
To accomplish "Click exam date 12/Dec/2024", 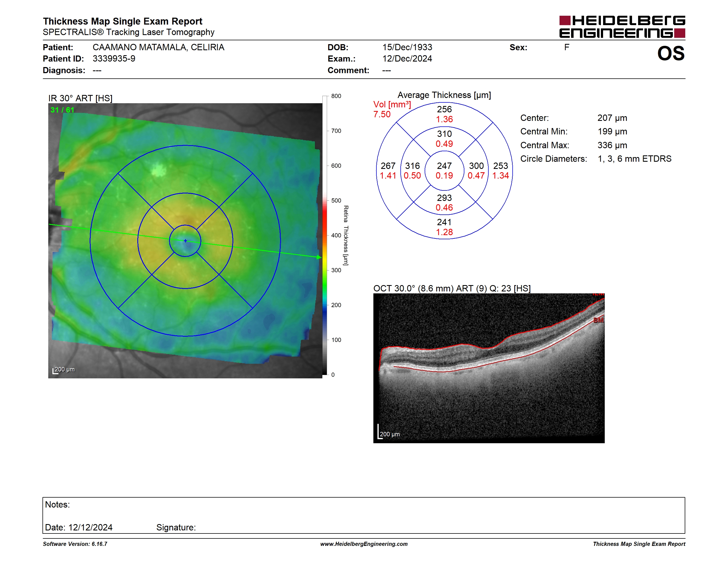I will point(407,59).
